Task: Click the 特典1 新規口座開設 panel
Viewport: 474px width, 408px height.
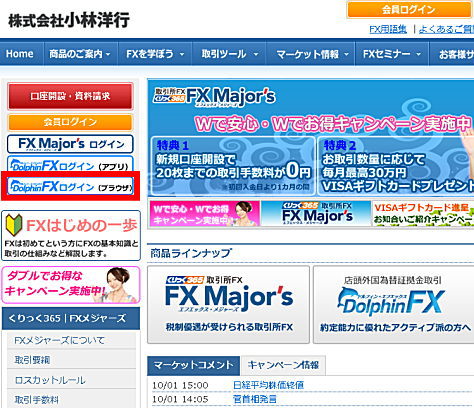Action: click(x=233, y=166)
